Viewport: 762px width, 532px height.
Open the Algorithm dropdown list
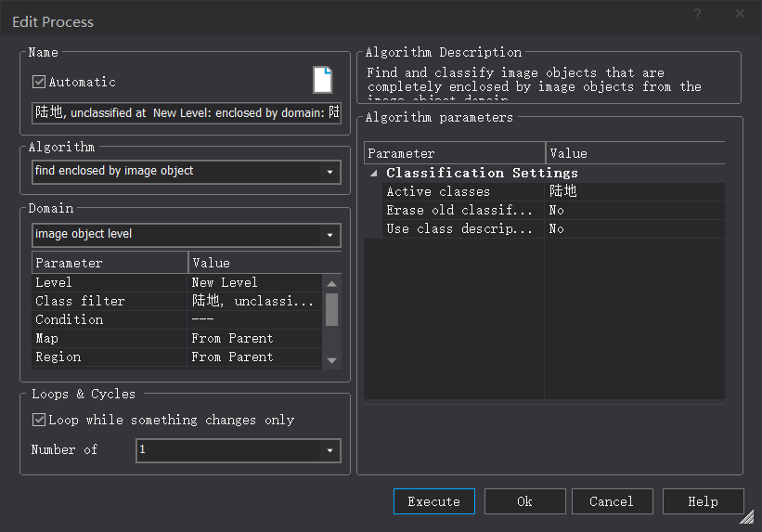[x=330, y=172]
